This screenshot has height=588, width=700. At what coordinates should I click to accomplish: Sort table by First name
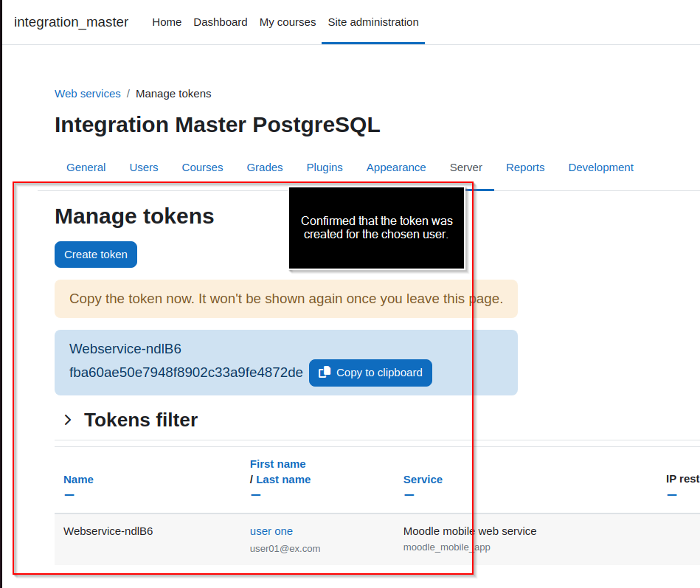277,464
